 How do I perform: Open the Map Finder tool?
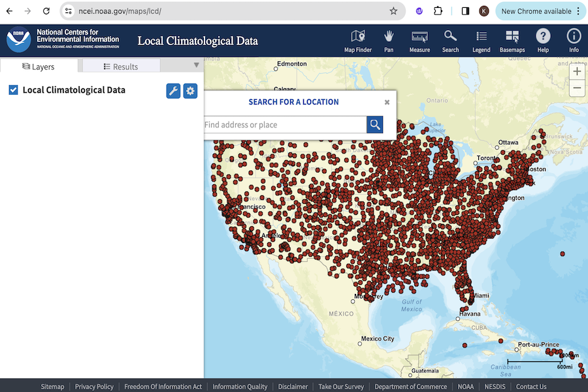pyautogui.click(x=358, y=41)
